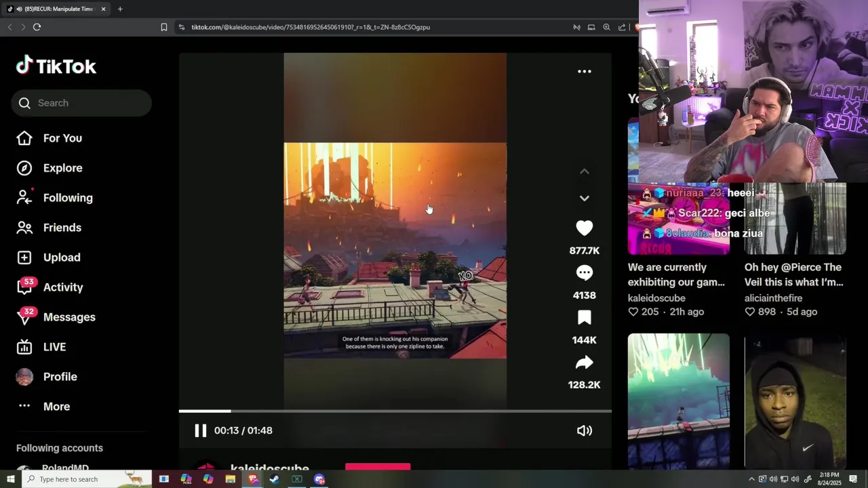Click the 00:13 / 01:48 time display
This screenshot has height=488, width=868.
coord(243,430)
